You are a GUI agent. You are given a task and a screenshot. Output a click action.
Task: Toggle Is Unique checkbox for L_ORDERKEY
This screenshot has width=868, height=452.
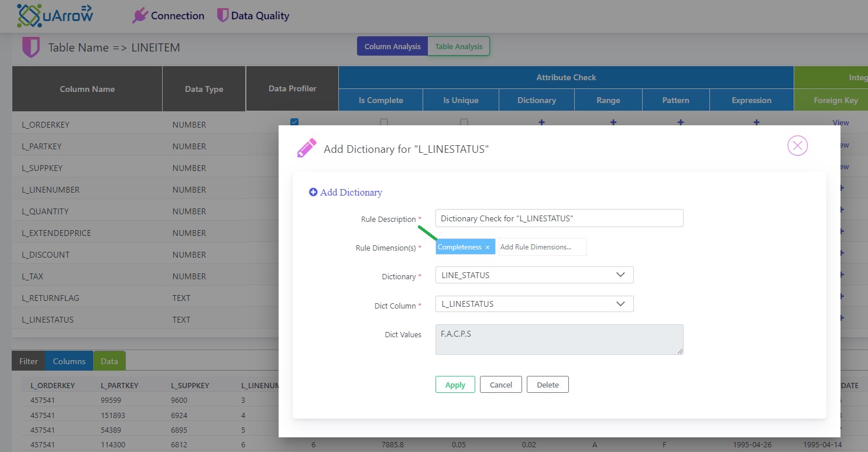click(x=464, y=122)
